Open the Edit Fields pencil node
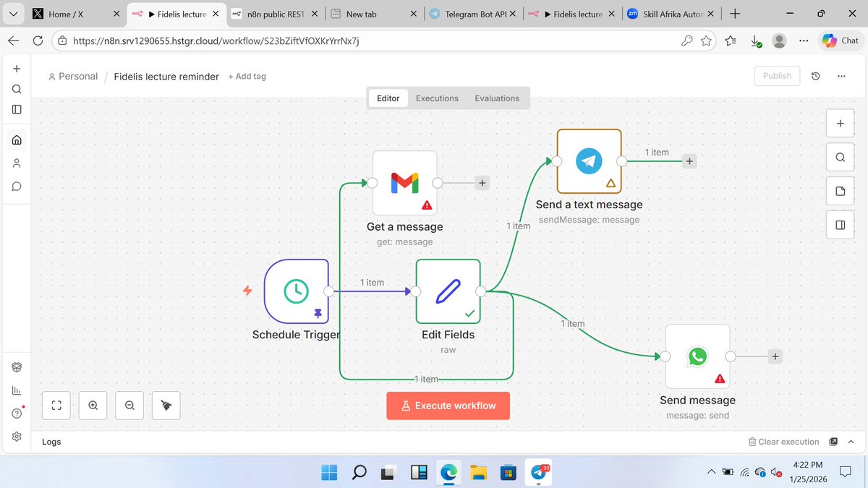 [x=448, y=291]
